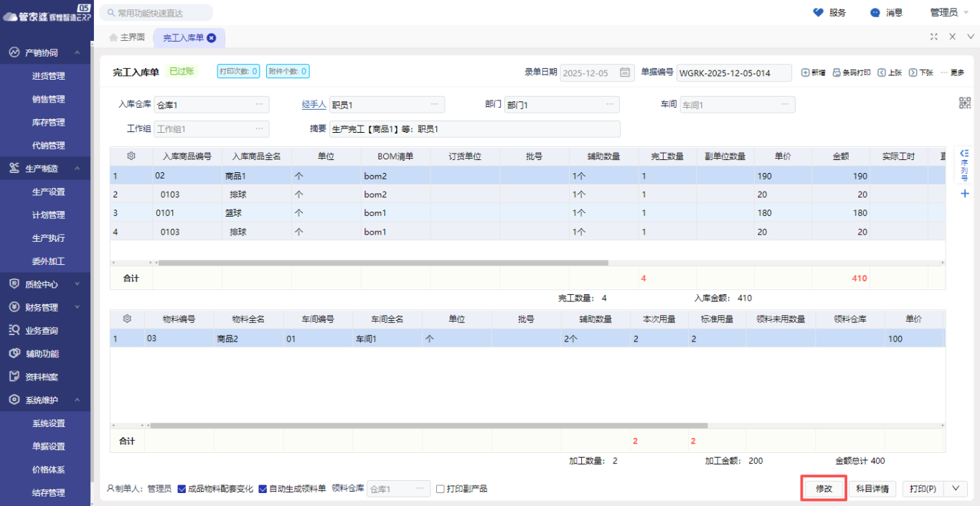Click 条码打印 printer icon
Image resolution: width=980 pixels, height=506 pixels.
click(837, 72)
